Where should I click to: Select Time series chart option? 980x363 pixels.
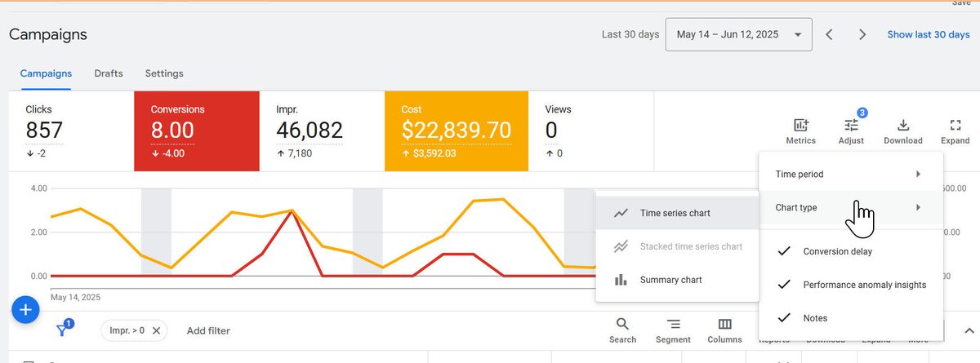(678, 213)
